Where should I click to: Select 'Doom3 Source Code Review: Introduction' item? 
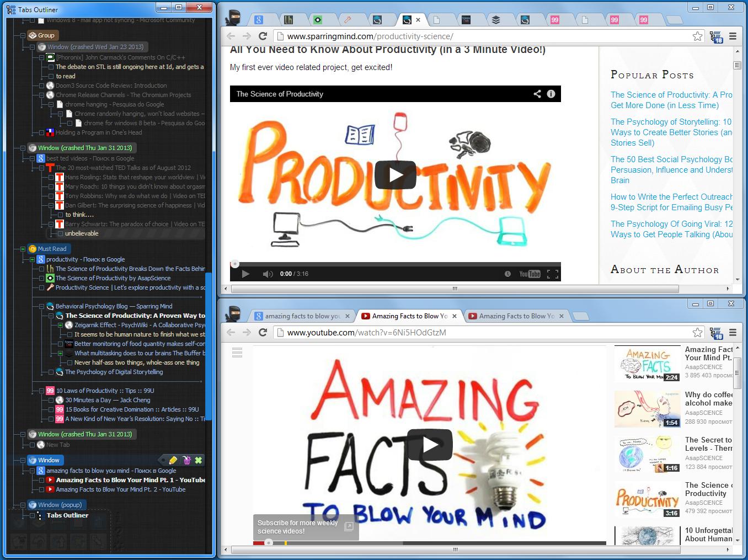(x=111, y=86)
